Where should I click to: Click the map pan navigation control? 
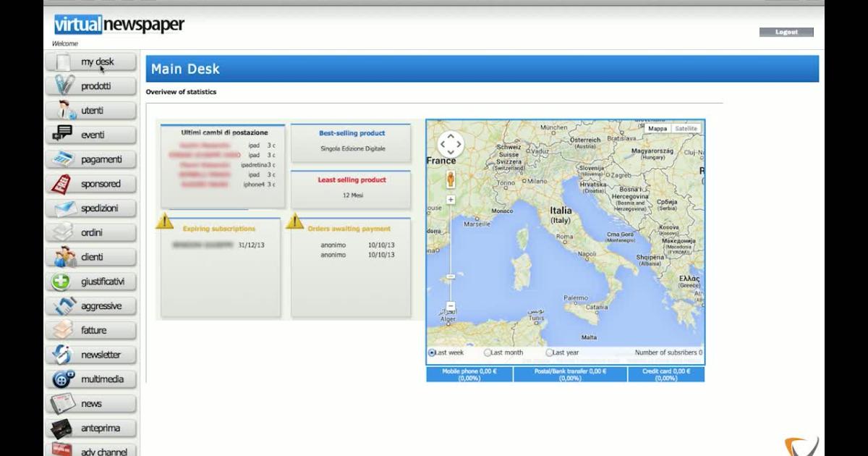[x=451, y=143]
